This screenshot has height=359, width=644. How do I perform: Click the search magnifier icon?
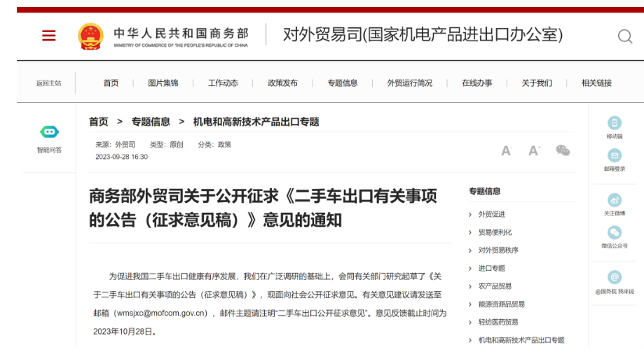pos(624,36)
